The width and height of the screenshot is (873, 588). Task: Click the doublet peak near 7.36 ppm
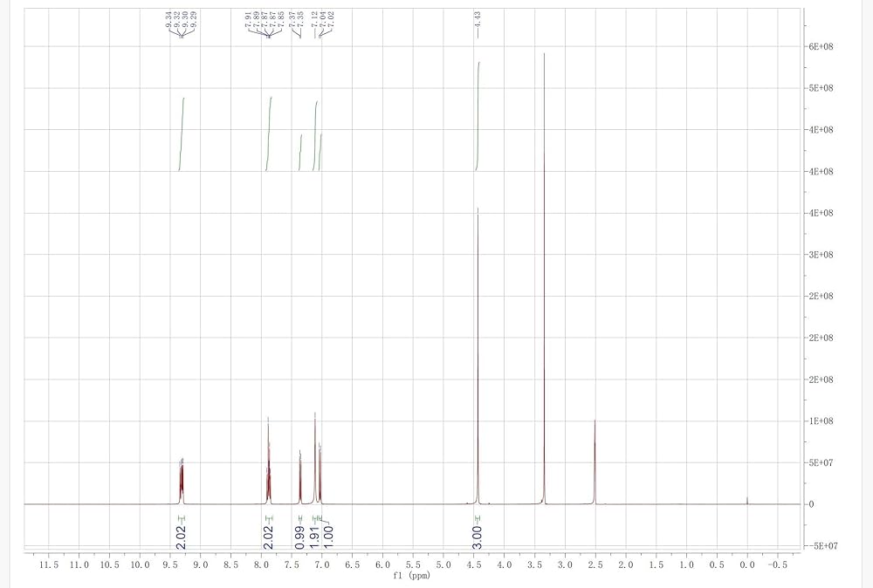300,475
